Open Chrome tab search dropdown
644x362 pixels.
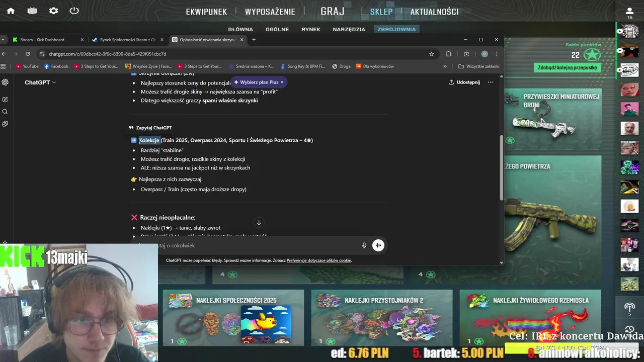(4, 40)
